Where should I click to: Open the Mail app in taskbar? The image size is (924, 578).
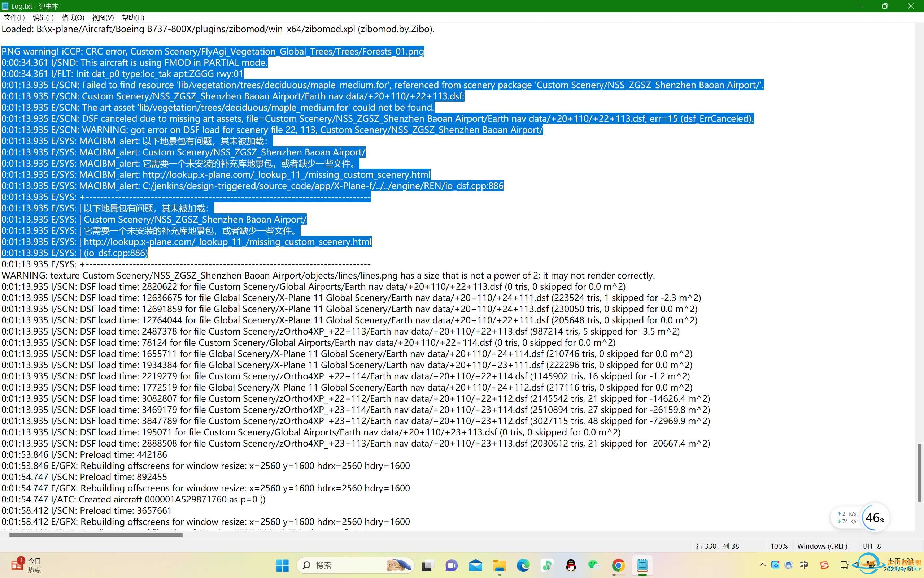tap(475, 565)
